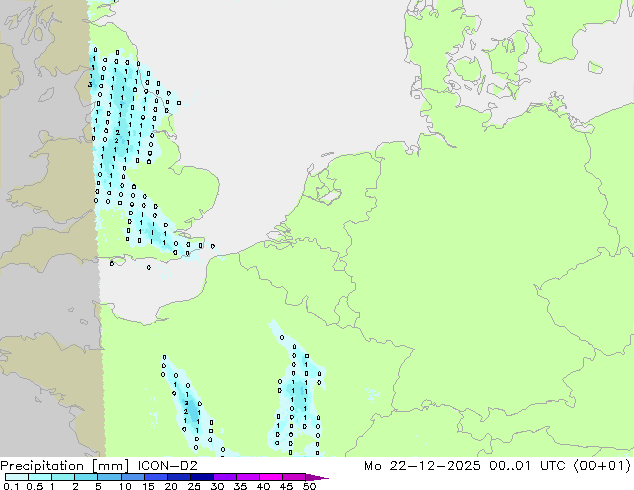Click the '35' legend scale label
The image size is (634, 490).
(x=240, y=486)
